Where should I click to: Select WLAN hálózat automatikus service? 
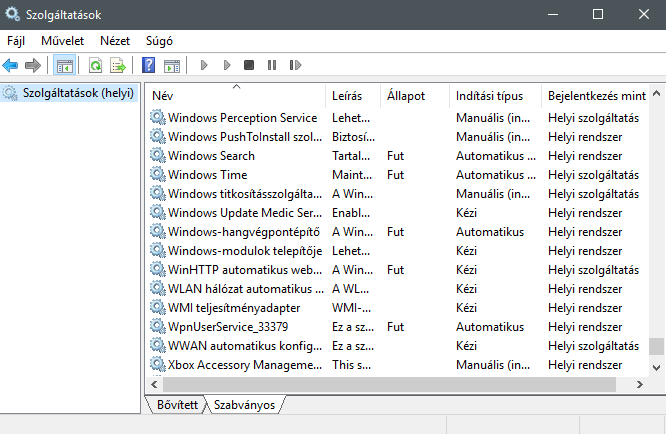[x=246, y=289]
